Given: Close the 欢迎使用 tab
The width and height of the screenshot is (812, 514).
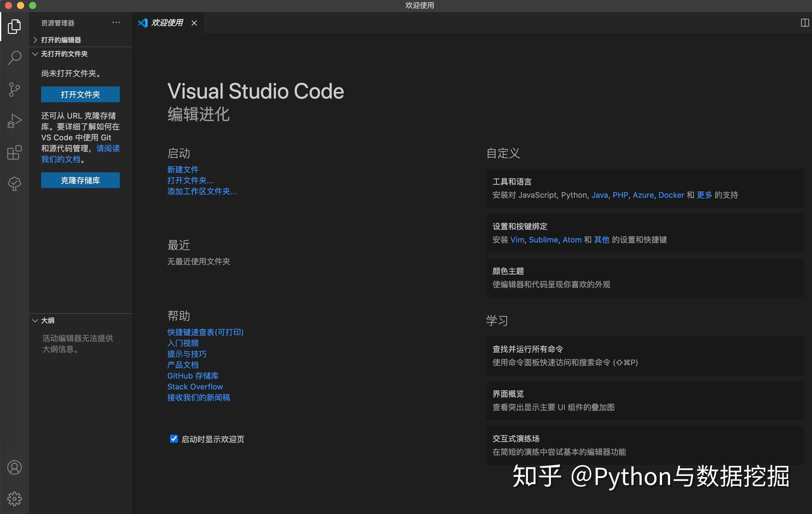Looking at the screenshot, I should (194, 23).
